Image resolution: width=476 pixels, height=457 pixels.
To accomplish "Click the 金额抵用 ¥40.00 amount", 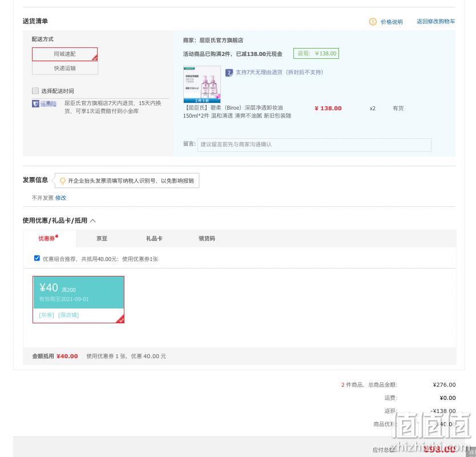I will tap(67, 356).
